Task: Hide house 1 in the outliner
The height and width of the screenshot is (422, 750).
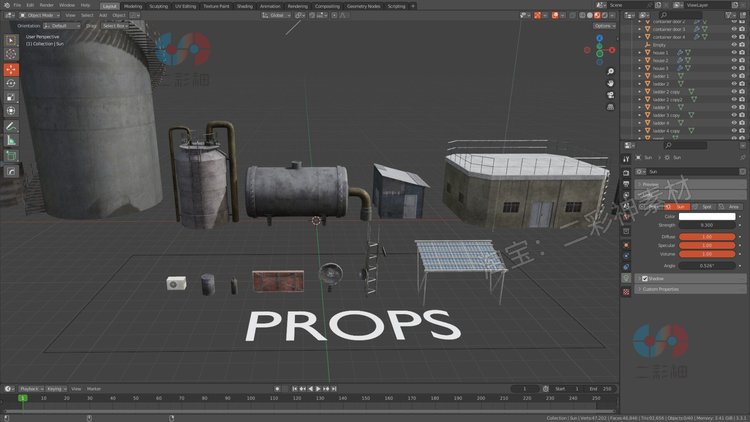Action: coord(733,53)
